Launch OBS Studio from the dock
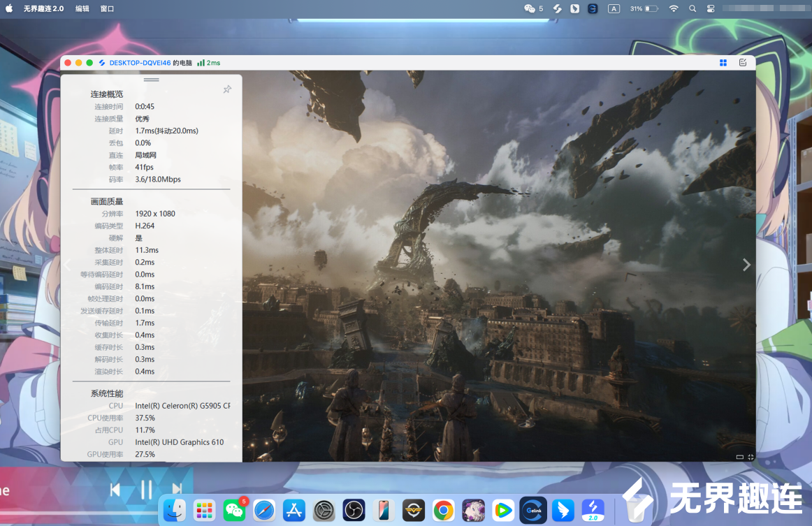 coord(354,511)
